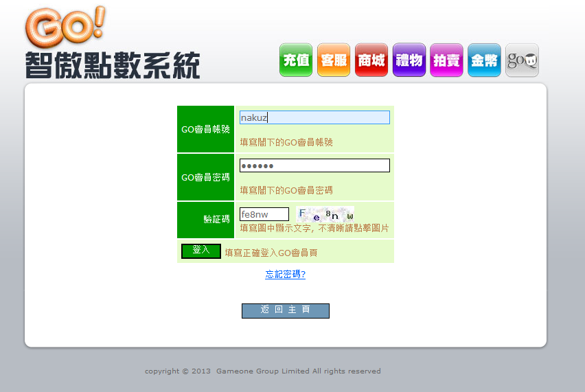
Task: Click the orange GO! logo
Action: point(65,26)
